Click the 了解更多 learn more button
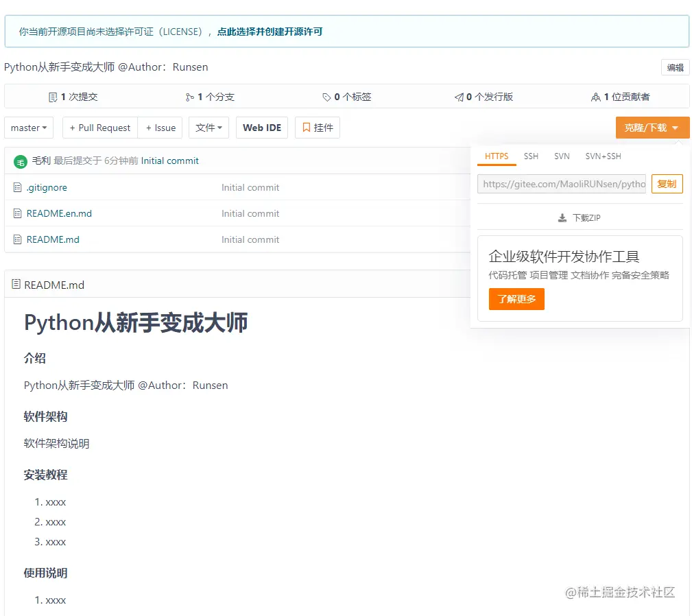The height and width of the screenshot is (616, 692). tap(516, 299)
